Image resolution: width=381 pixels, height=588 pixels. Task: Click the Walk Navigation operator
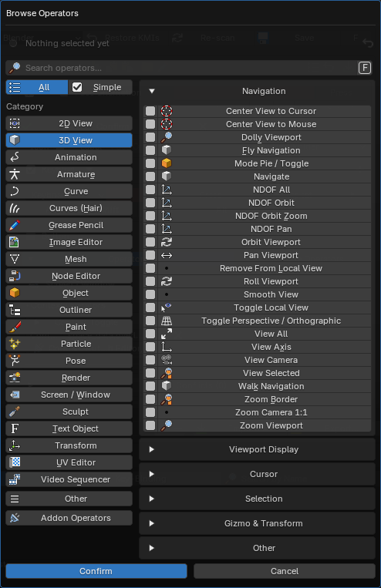[x=265, y=386]
